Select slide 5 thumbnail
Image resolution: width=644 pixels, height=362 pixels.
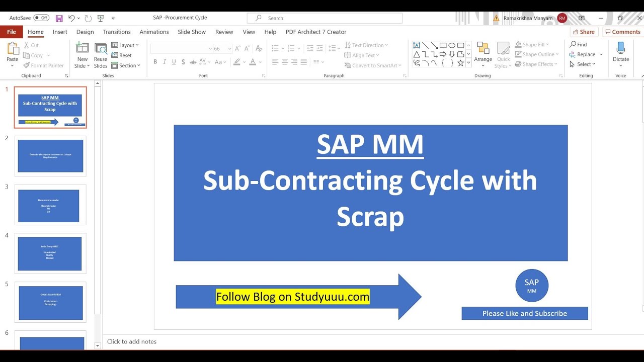pyautogui.click(x=50, y=302)
